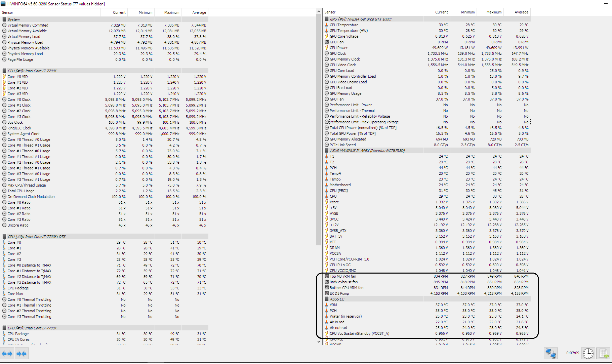Click the Intel Core i7-7700K: DTS group header
Viewport: 612px width, 364px height.
(x=104, y=237)
